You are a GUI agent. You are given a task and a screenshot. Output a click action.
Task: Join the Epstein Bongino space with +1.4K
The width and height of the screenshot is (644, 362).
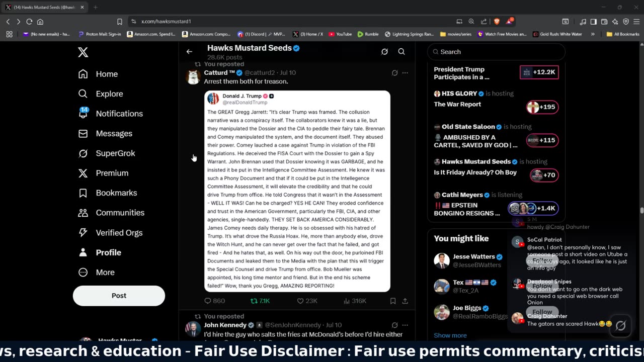tap(533, 208)
